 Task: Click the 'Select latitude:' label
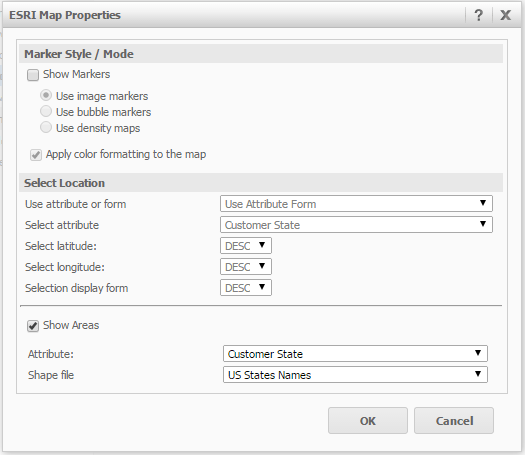(x=61, y=246)
